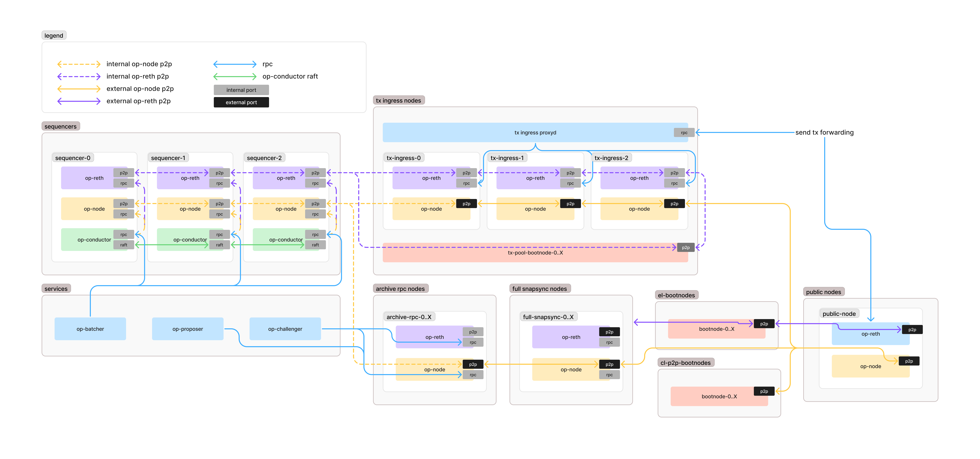Select bootnode-0..X in el-bootnodes
Image resolution: width=980 pixels, height=459 pixels.
click(x=717, y=329)
